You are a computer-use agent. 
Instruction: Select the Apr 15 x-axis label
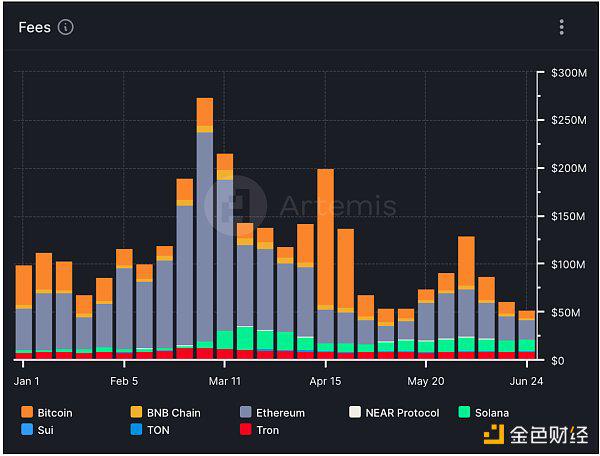325,381
